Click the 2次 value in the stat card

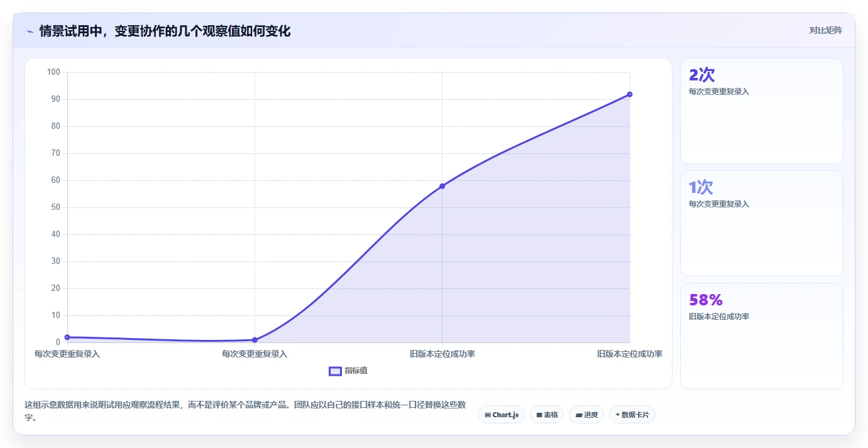click(702, 75)
